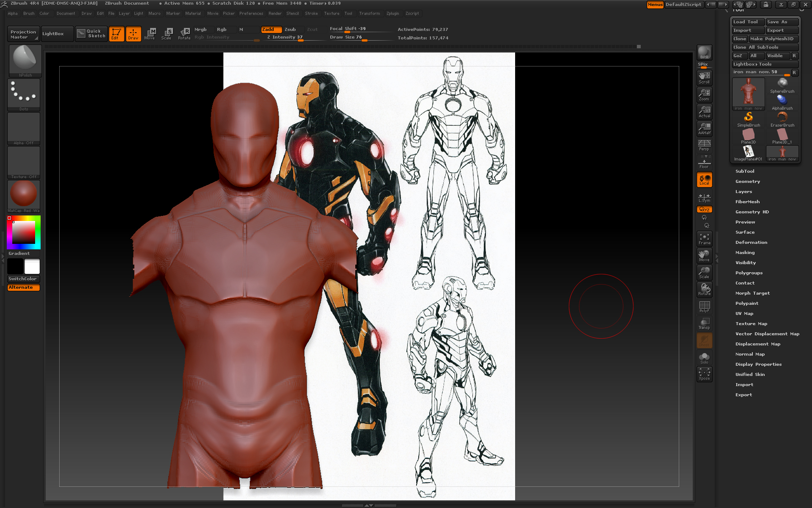812x508 pixels.
Task: Select the Plane3D tool
Action: [x=748, y=136]
